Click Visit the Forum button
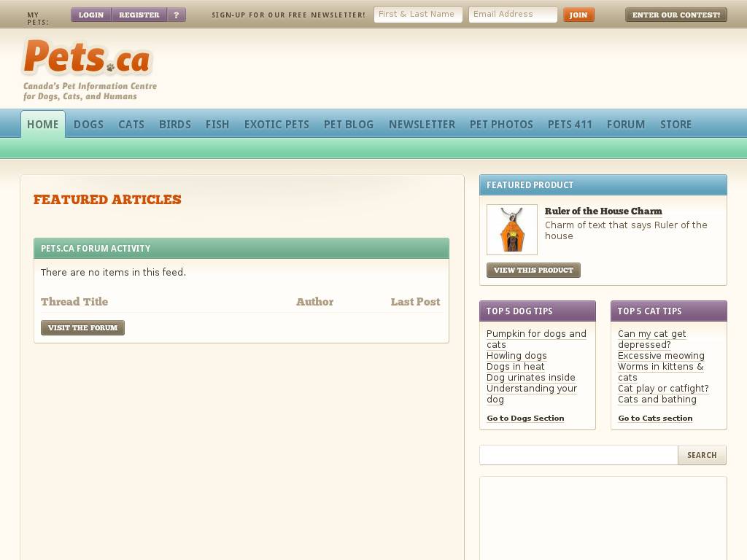This screenshot has height=560, width=747. [x=82, y=328]
